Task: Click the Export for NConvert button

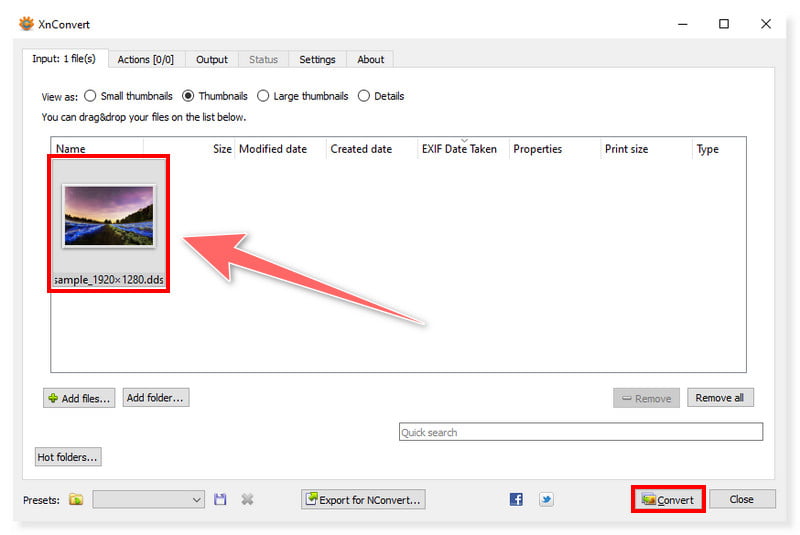Action: click(363, 499)
